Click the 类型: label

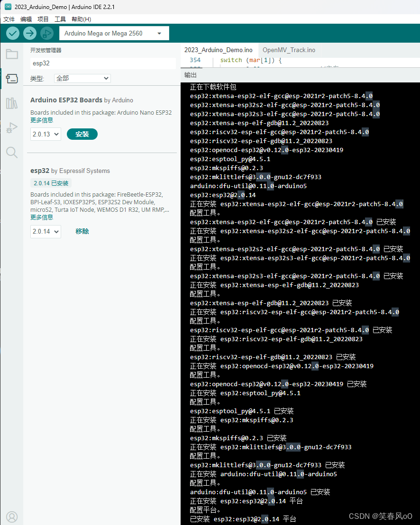click(37, 79)
